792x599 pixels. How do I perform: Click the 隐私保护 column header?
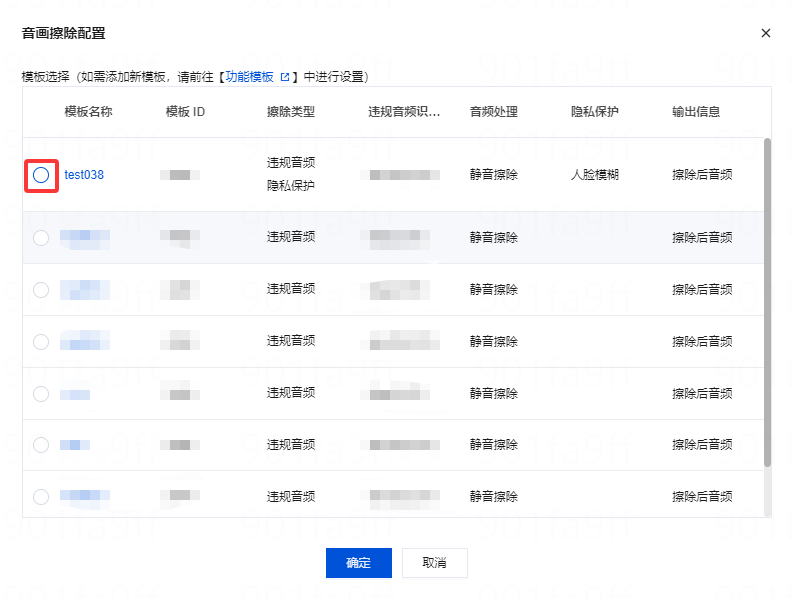pos(595,112)
